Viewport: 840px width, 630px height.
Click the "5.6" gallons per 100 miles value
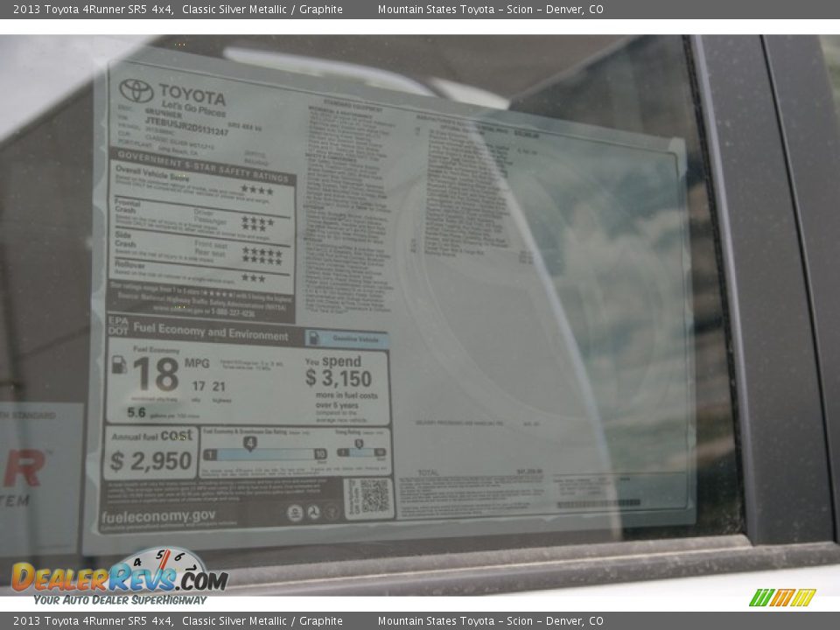pyautogui.click(x=136, y=412)
